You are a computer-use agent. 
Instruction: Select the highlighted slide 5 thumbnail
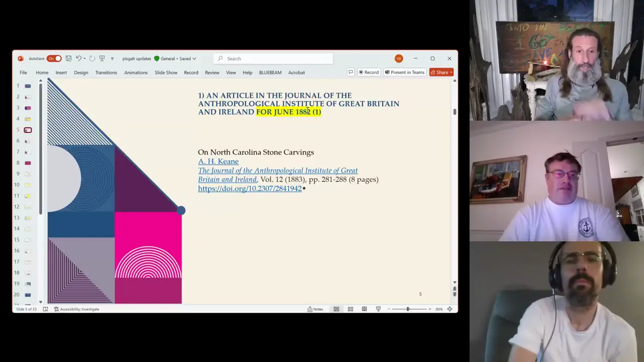point(28,130)
